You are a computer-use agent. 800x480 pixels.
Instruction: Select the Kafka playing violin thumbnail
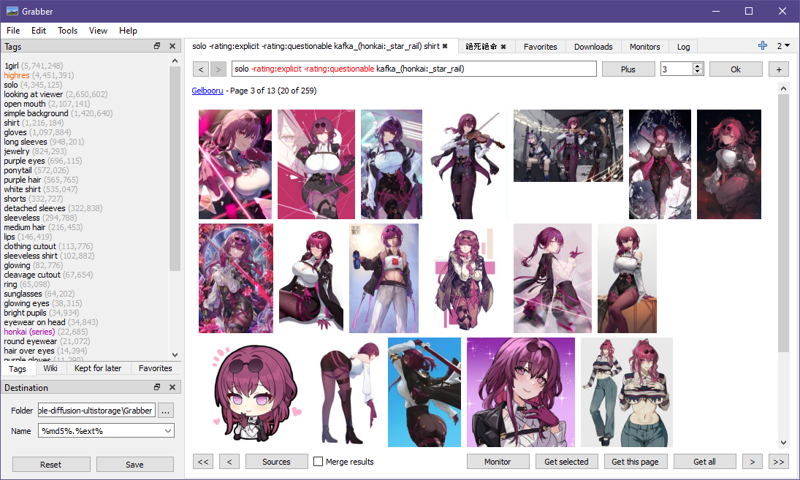coord(468,164)
